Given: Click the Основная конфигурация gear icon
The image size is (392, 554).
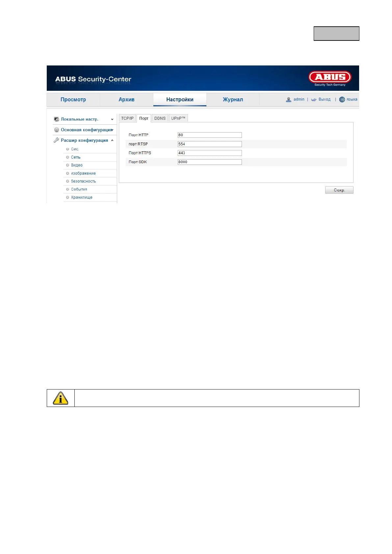Looking at the screenshot, I should point(57,130).
